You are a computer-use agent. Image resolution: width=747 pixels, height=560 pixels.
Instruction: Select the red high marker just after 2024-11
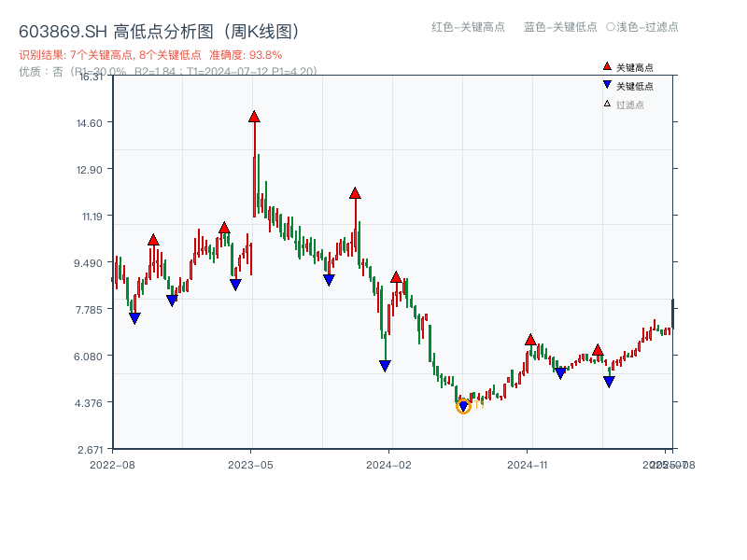(530, 340)
